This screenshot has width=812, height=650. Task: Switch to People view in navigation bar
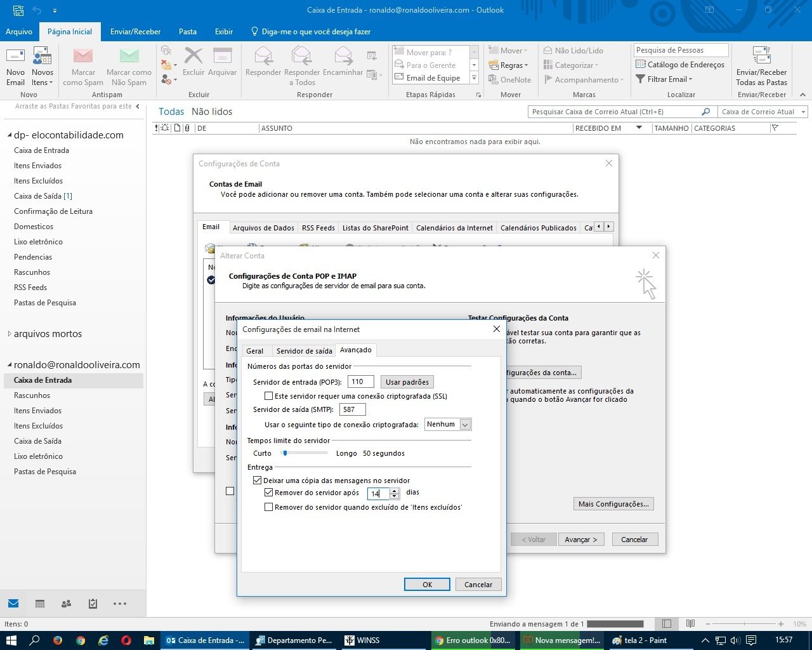[66, 604]
